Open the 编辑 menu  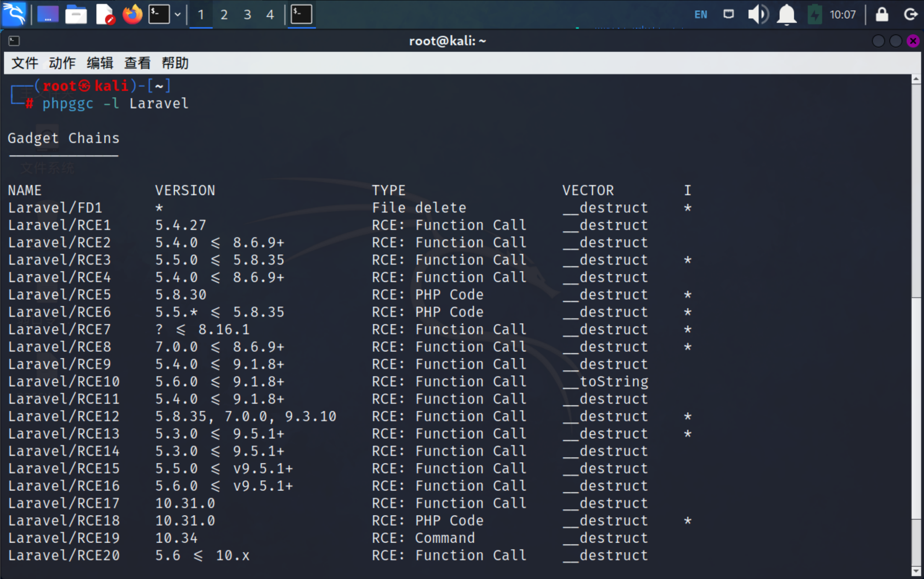pyautogui.click(x=100, y=63)
